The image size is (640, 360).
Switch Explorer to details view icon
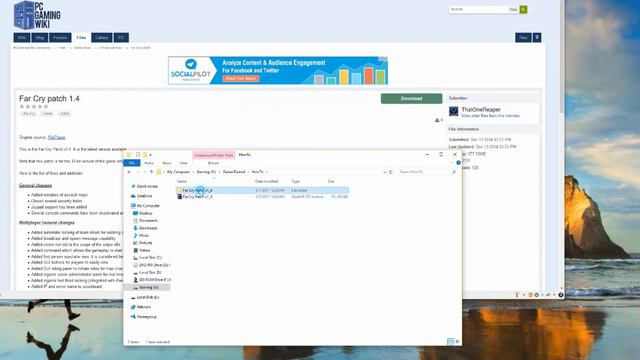[451, 342]
